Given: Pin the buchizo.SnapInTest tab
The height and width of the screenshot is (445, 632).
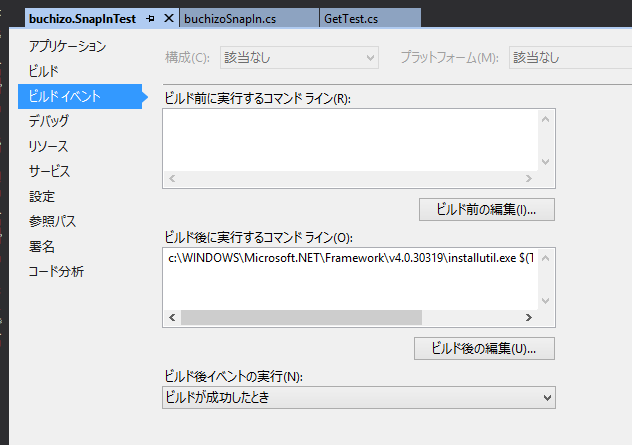Looking at the screenshot, I should [150, 19].
